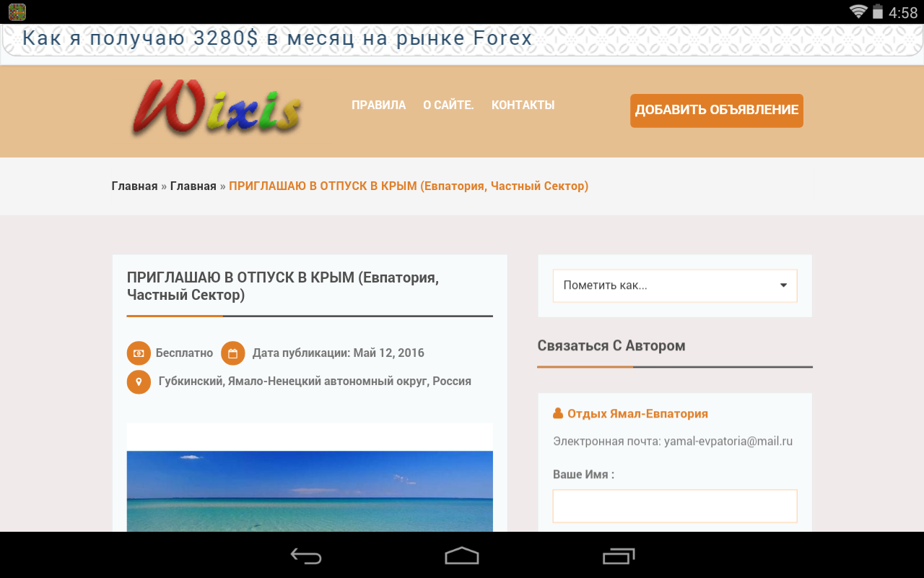This screenshot has height=578, width=924.
Task: Open the ПРАВИЛА menu item
Action: point(379,105)
